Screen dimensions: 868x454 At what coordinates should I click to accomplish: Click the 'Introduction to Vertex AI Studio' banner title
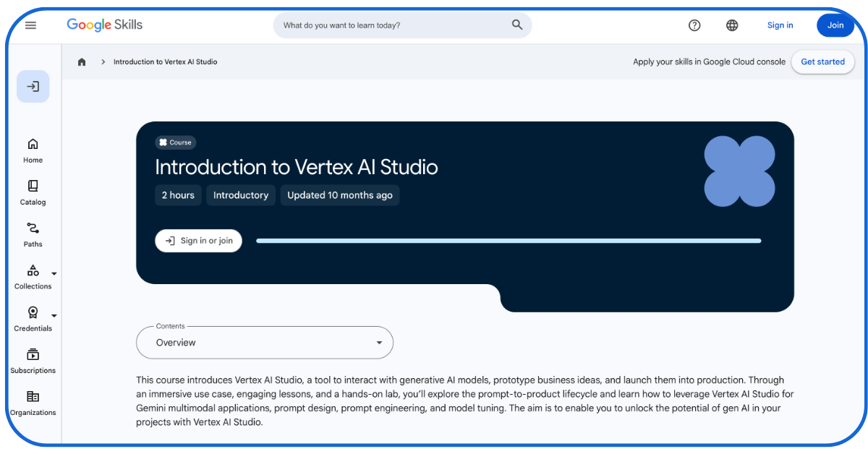coord(297,168)
